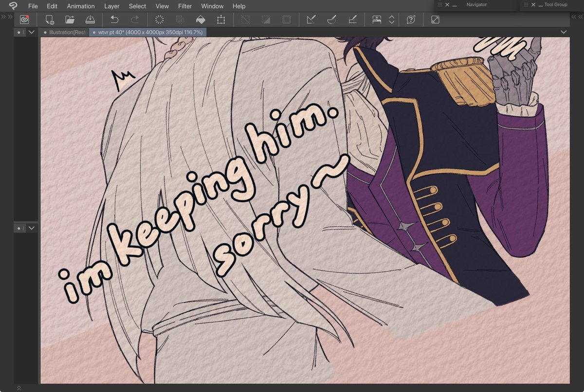The height and width of the screenshot is (392, 584).
Task: Click the up/down stepper arrows in toolbar
Action: 391,20
